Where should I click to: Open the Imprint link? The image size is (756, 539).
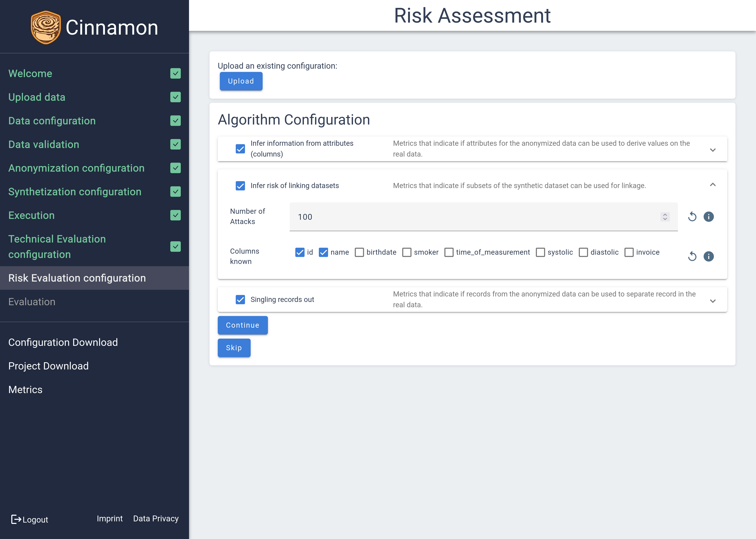point(110,518)
